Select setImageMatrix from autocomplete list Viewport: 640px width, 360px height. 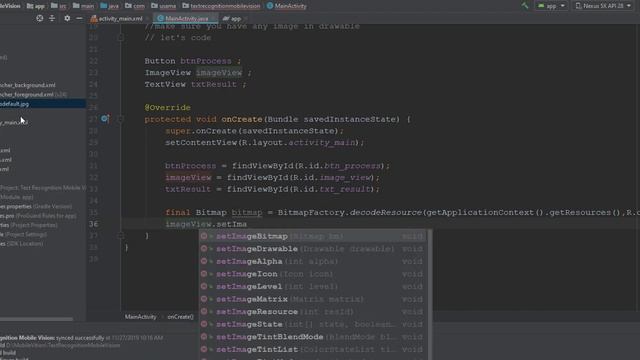click(313, 299)
